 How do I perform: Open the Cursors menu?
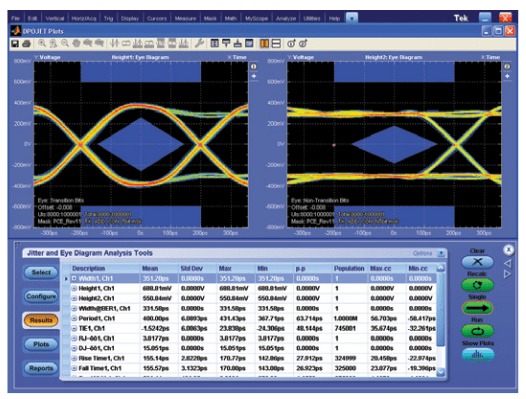(157, 18)
